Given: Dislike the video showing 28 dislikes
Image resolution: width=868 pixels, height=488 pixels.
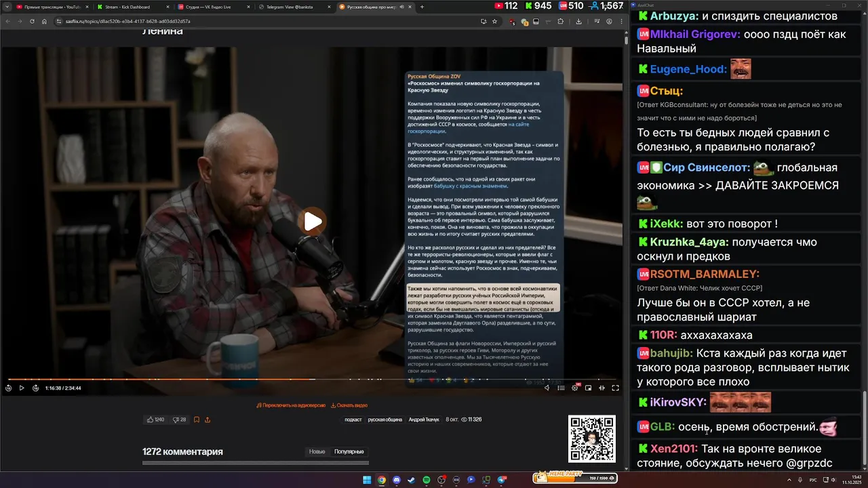Looking at the screenshot, I should click(x=180, y=420).
